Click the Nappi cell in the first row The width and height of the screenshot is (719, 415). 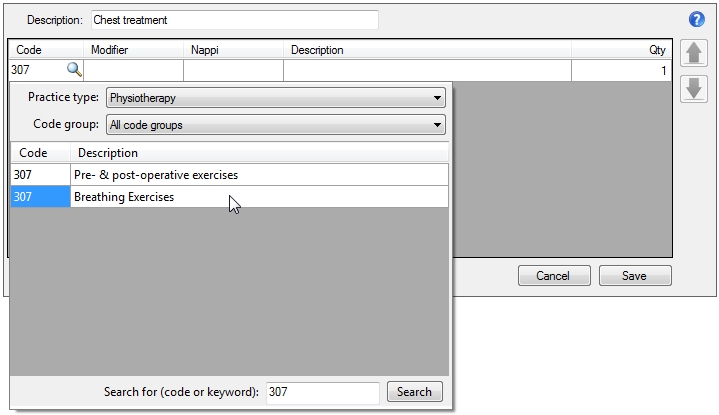[233, 71]
